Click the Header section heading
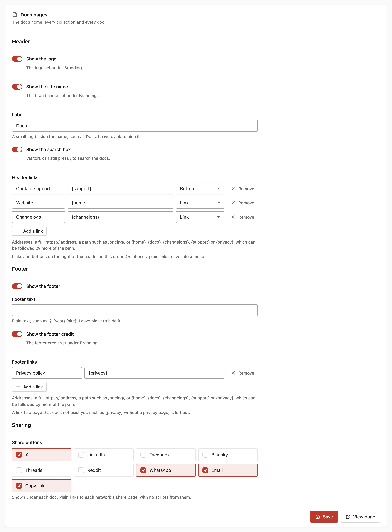This screenshot has width=392, height=532. (21, 42)
